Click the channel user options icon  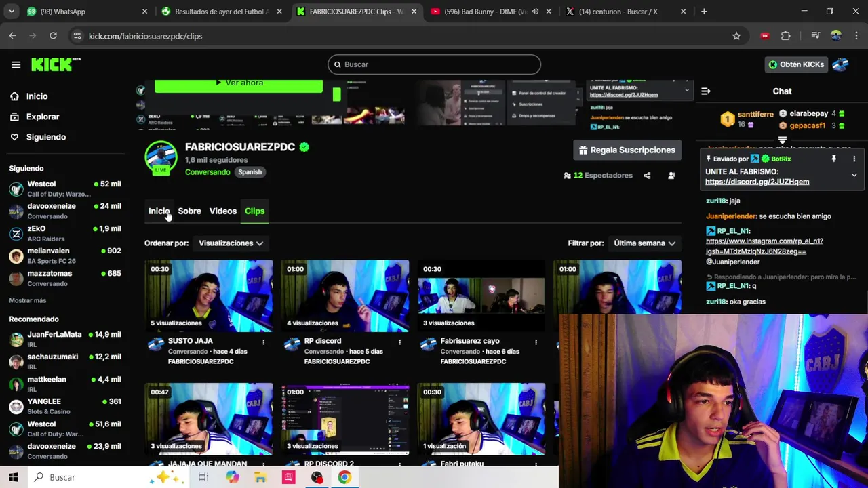pos(671,176)
